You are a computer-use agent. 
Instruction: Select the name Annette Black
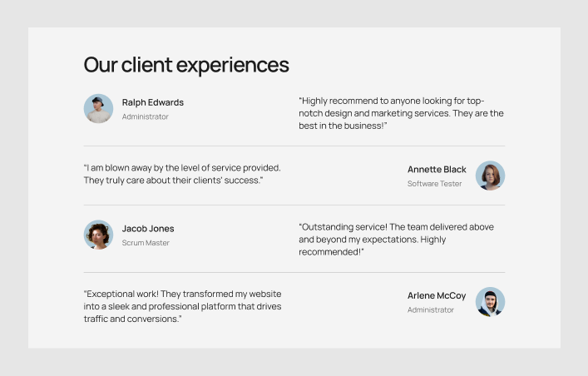tap(437, 169)
